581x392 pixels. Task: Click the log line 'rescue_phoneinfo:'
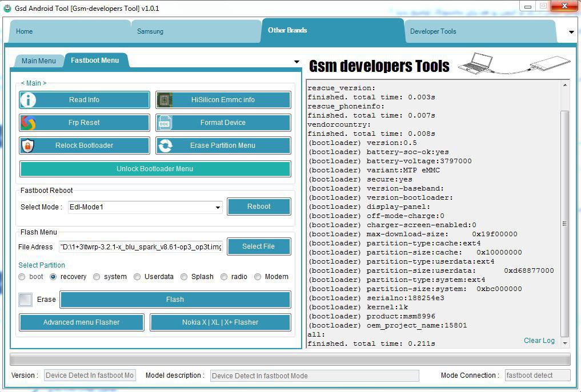click(x=346, y=107)
